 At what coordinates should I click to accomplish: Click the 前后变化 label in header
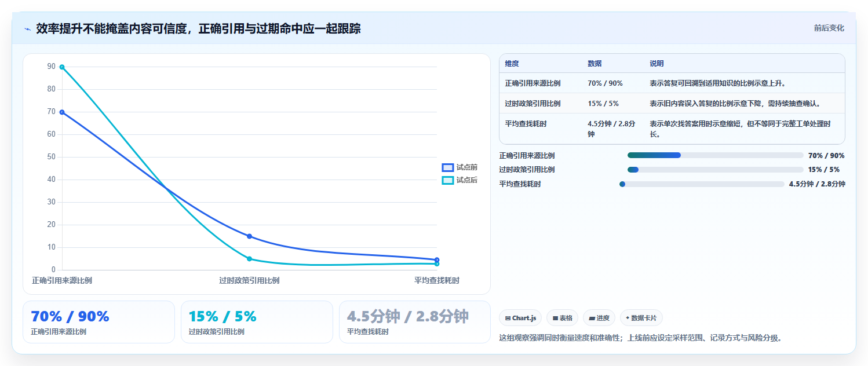point(829,28)
